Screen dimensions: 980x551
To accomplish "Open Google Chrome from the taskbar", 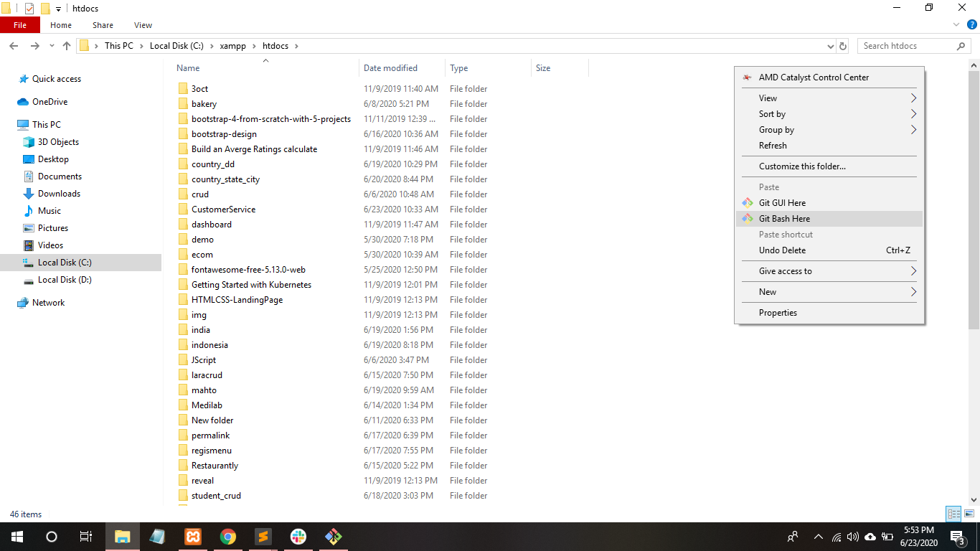I will [228, 537].
